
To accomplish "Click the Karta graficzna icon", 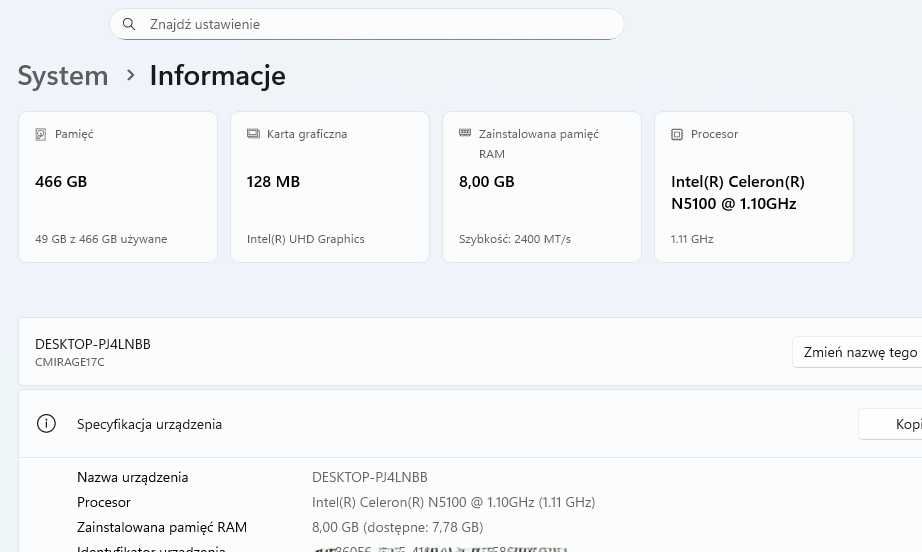I will tap(253, 134).
